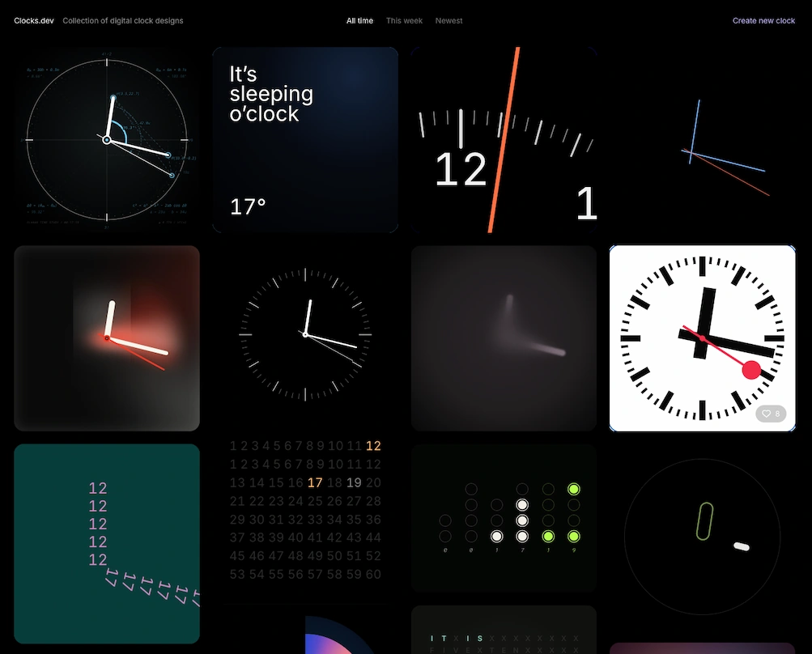Open the glowing red blurred clock card
812x654 pixels.
[107, 338]
